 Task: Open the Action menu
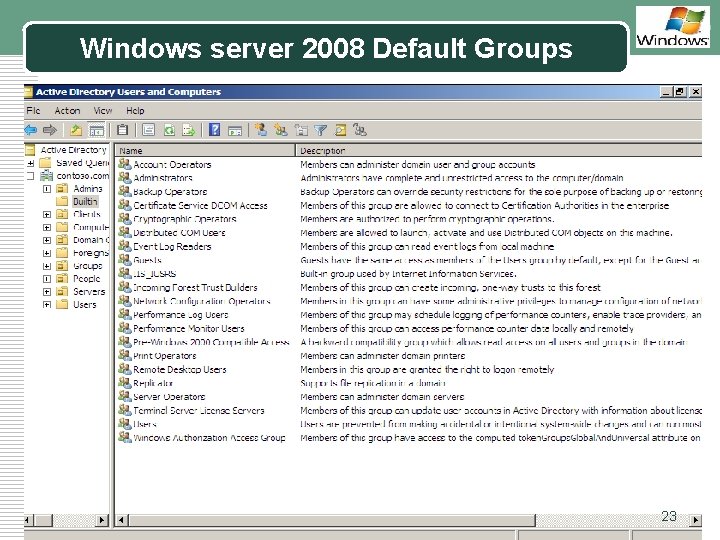click(x=67, y=111)
